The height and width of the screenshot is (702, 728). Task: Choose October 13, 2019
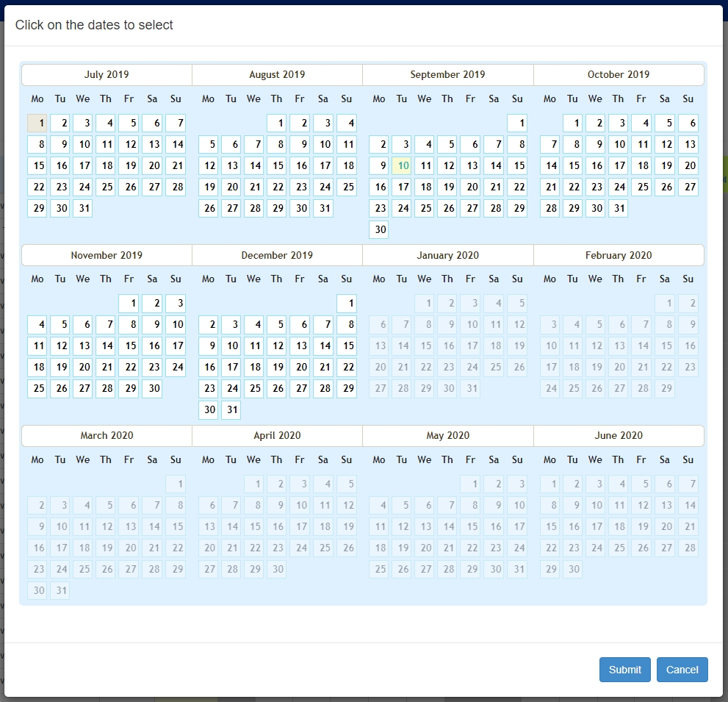[688, 144]
